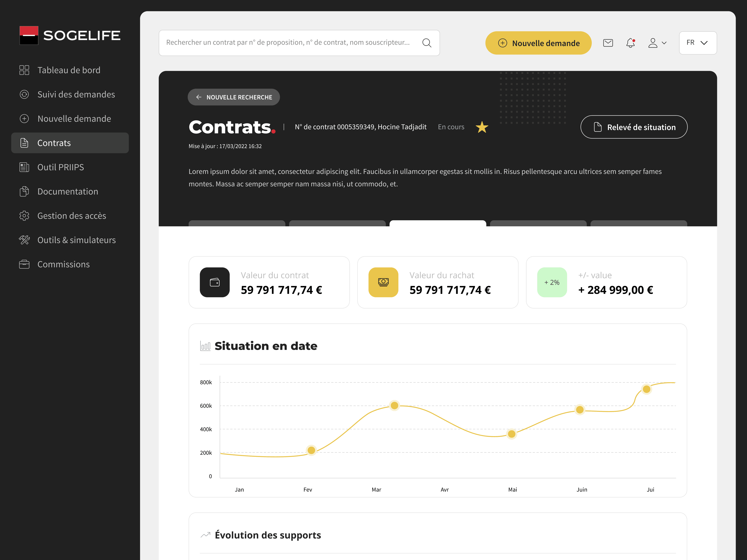Click the back arrow in Nouvelle recherche

[199, 97]
